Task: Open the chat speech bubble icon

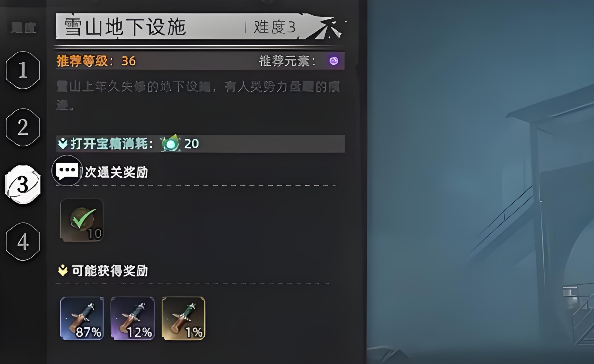Action: click(x=67, y=171)
